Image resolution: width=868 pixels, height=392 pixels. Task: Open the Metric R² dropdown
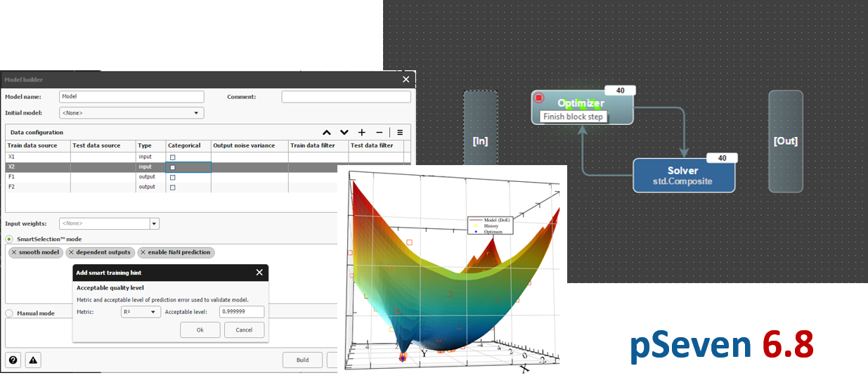pos(141,312)
